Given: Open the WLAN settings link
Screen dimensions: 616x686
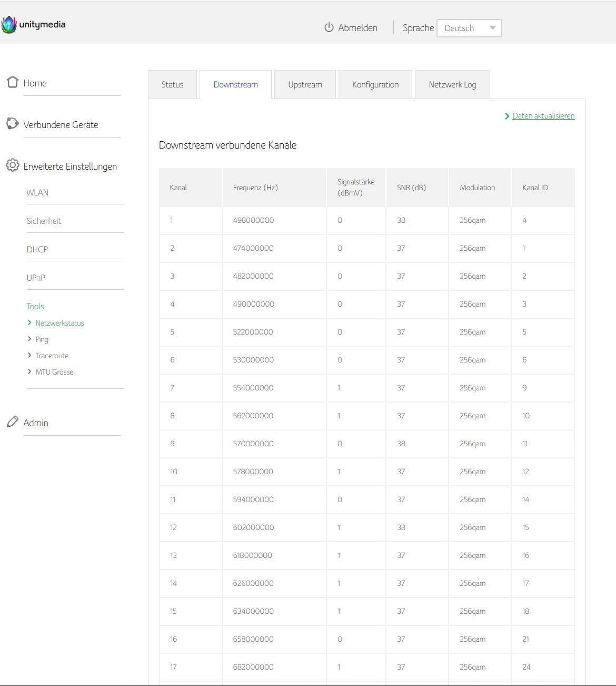Looking at the screenshot, I should point(37,193).
